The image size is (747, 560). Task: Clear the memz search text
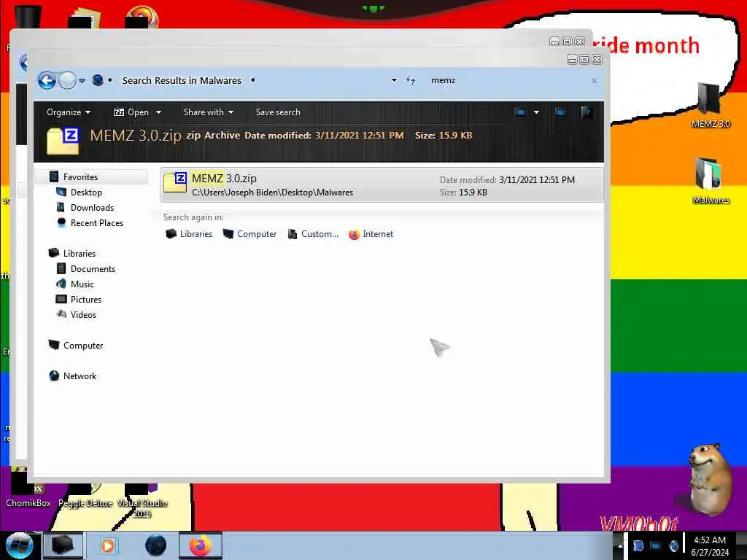(594, 80)
